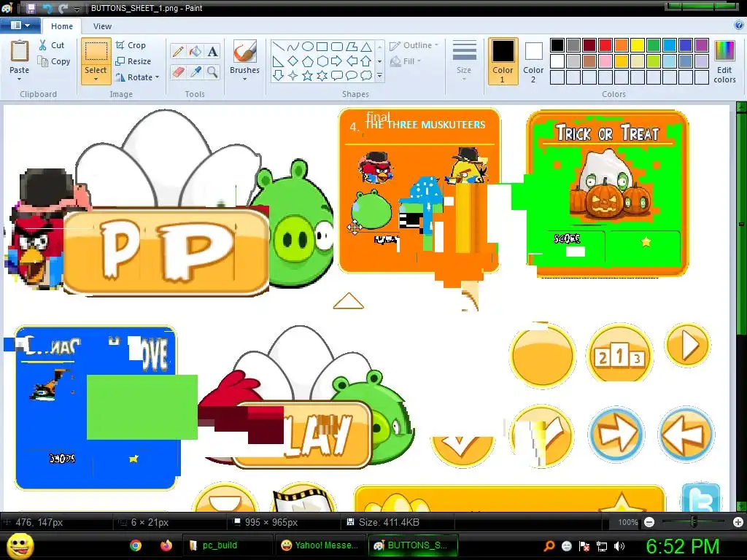The image size is (747, 560).
Task: Switch to Yahoo! Messenger taskbar window
Action: (x=320, y=545)
